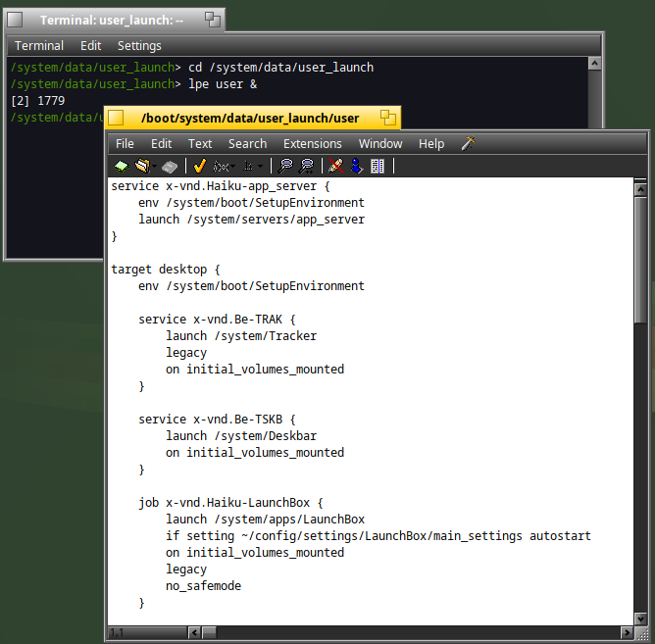Click the editor vertical scrollbar down arrow
This screenshot has width=655, height=644.
[640, 619]
